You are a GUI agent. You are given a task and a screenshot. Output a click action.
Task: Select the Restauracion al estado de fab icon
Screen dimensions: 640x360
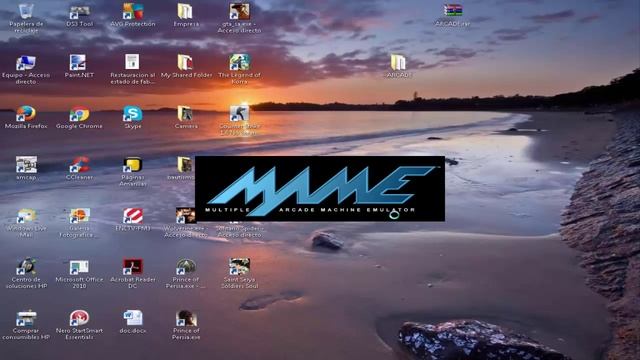132,62
